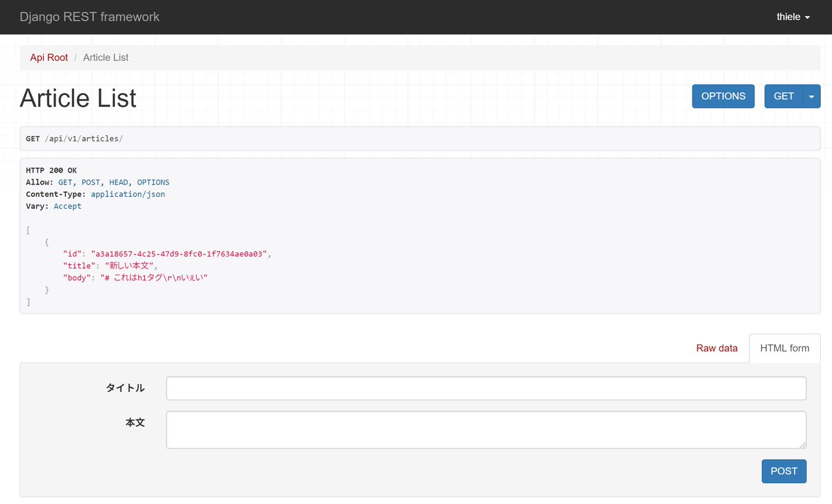
Task: Click the GET request button
Action: pyautogui.click(x=783, y=96)
